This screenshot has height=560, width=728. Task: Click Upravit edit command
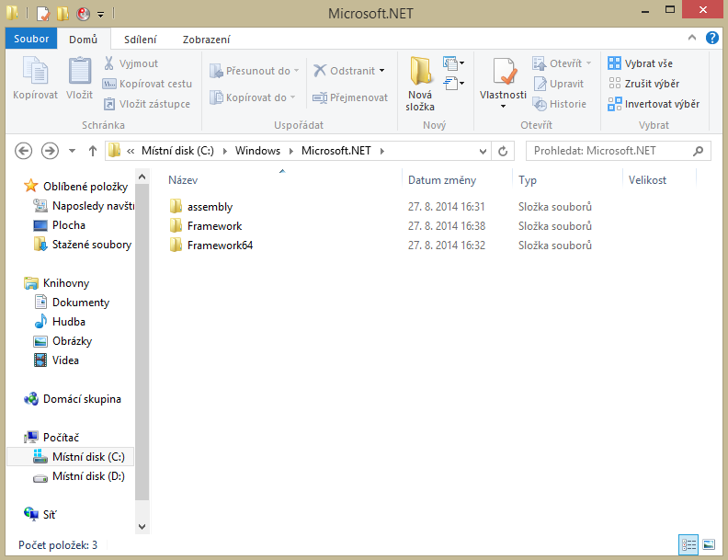[559, 84]
